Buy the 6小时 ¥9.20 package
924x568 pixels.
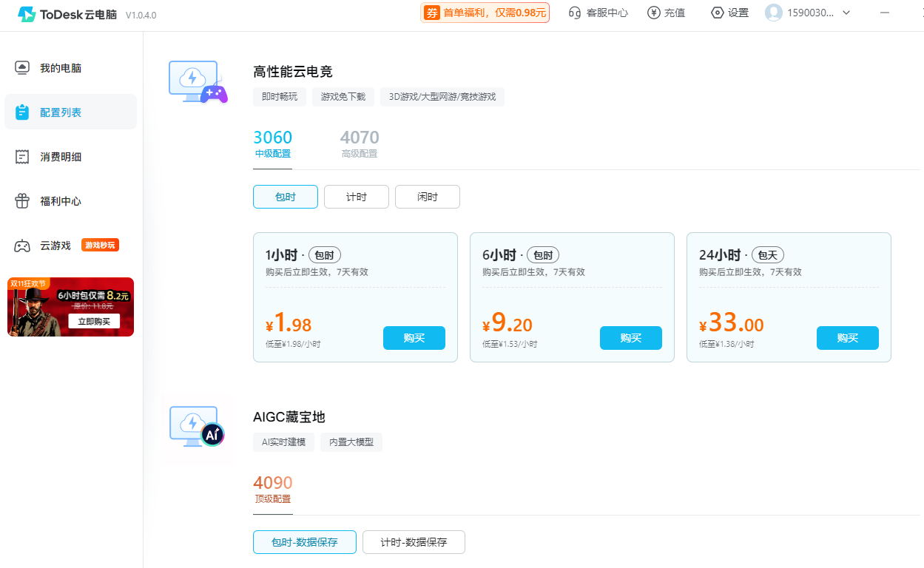[x=631, y=338]
